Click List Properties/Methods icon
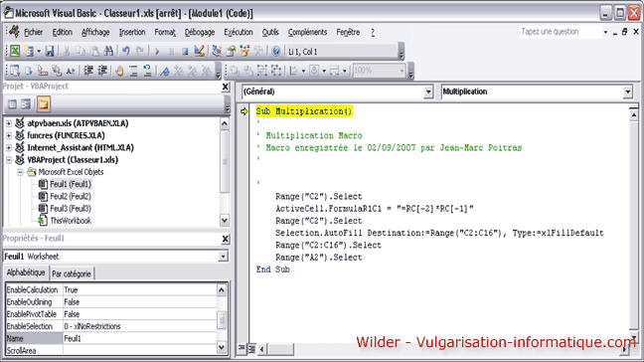This screenshot has width=644, height=362. (x=15, y=71)
